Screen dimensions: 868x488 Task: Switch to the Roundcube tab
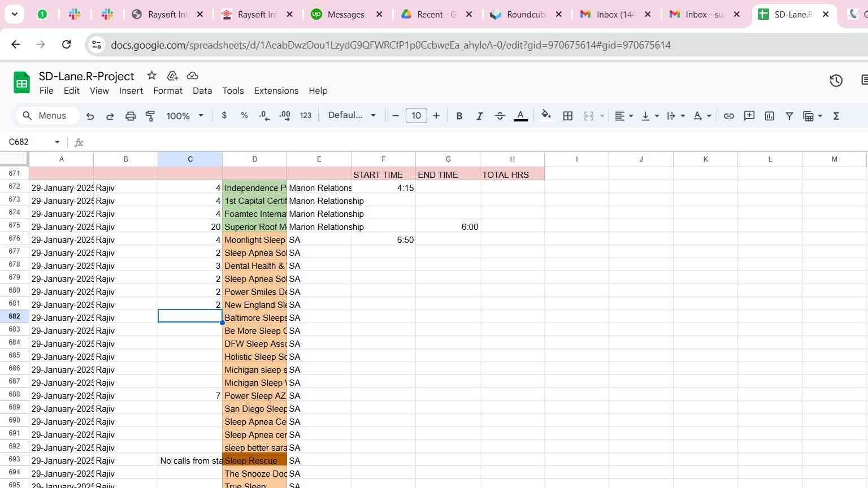(x=526, y=15)
